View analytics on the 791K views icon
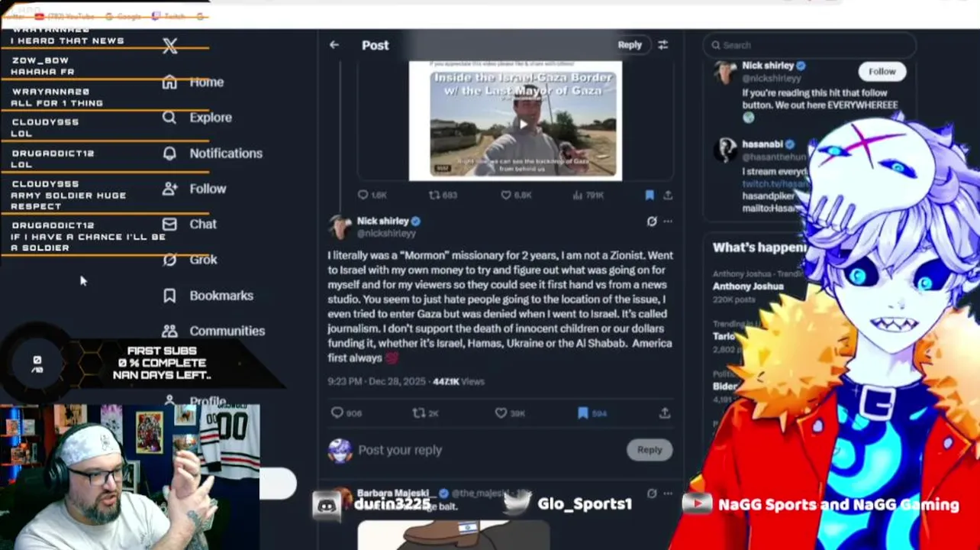This screenshot has width=980, height=550. pyautogui.click(x=577, y=196)
